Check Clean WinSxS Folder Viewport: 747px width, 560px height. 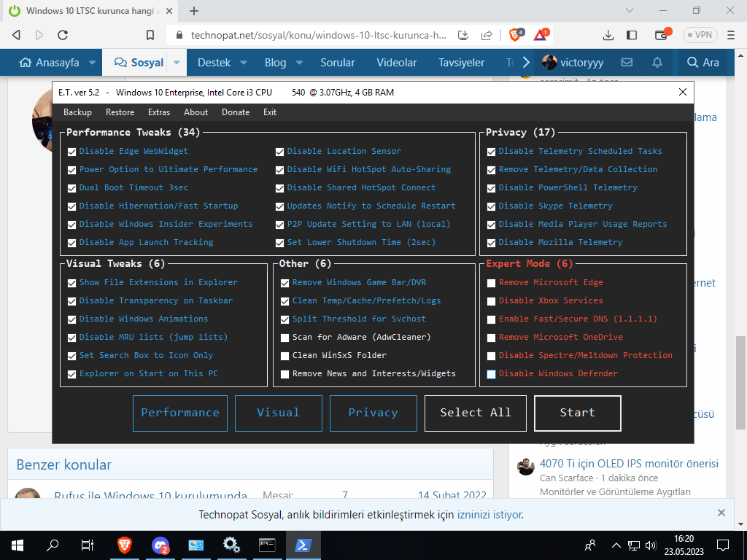point(285,356)
